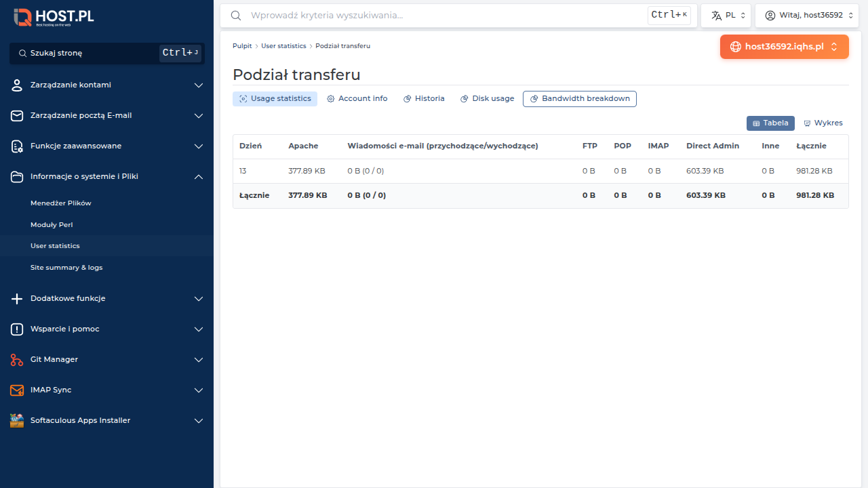Click the Apache column header

(x=303, y=146)
